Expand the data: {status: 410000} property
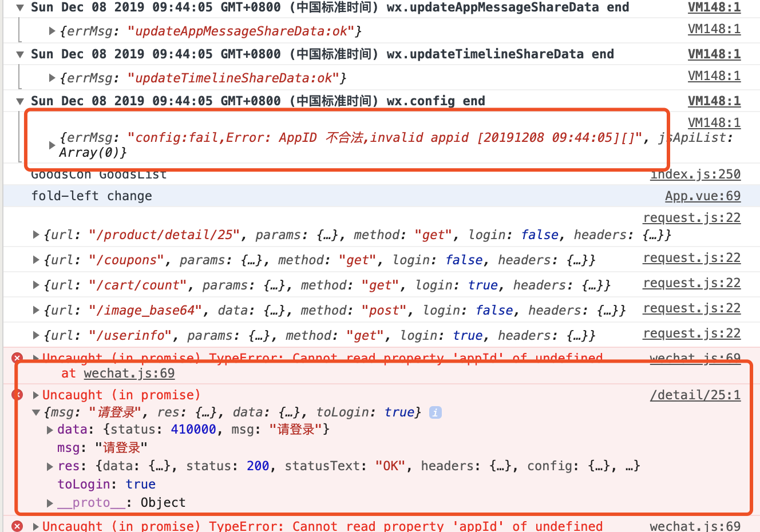Screen dimensions: 760x532 click(x=50, y=430)
